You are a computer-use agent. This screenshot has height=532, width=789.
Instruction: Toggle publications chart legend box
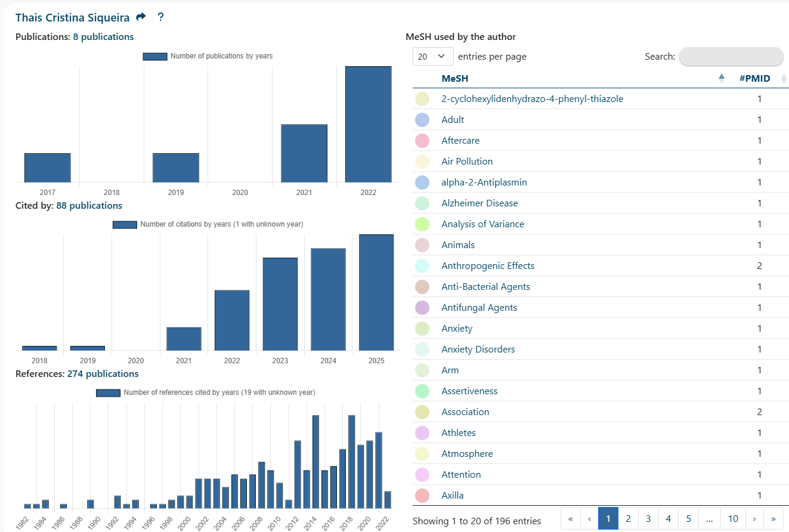155,56
